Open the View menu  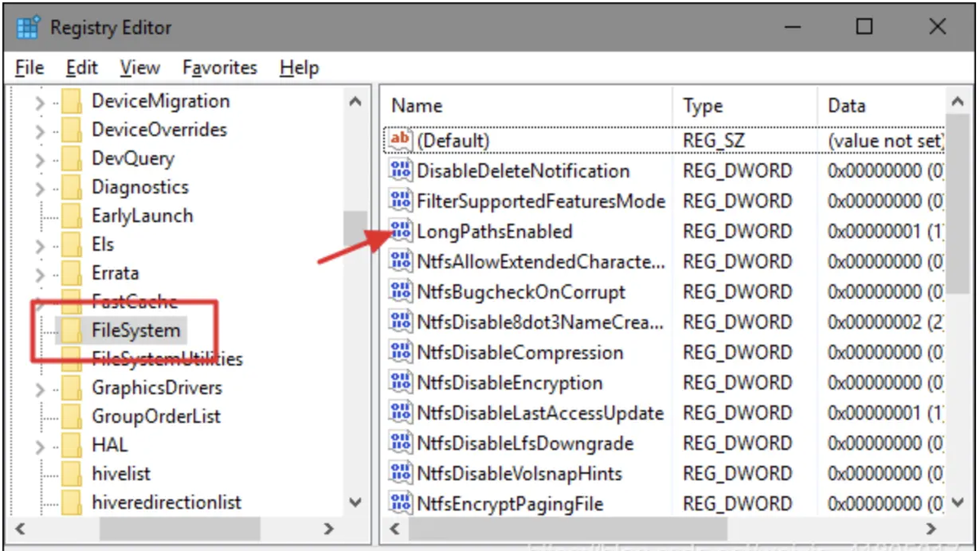pyautogui.click(x=140, y=68)
